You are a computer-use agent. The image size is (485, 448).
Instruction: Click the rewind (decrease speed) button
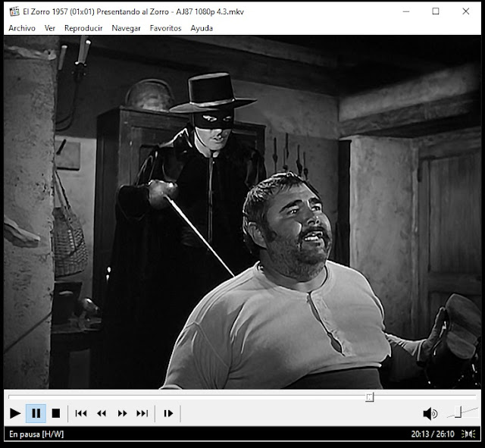point(102,413)
